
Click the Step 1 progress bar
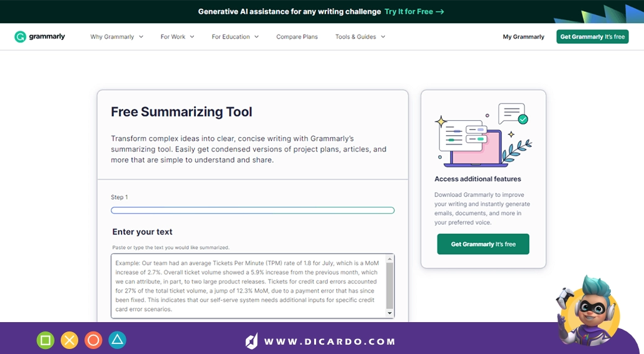[x=253, y=210]
